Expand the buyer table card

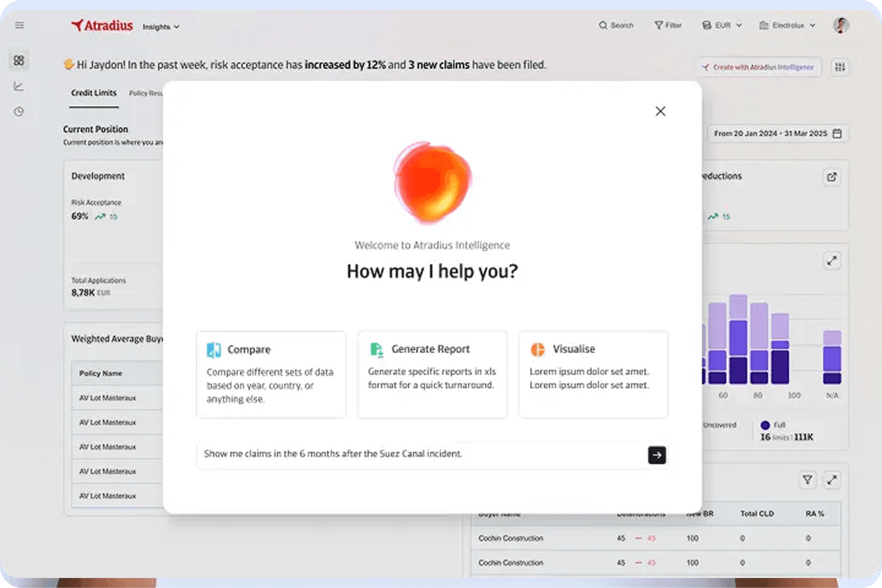click(831, 479)
